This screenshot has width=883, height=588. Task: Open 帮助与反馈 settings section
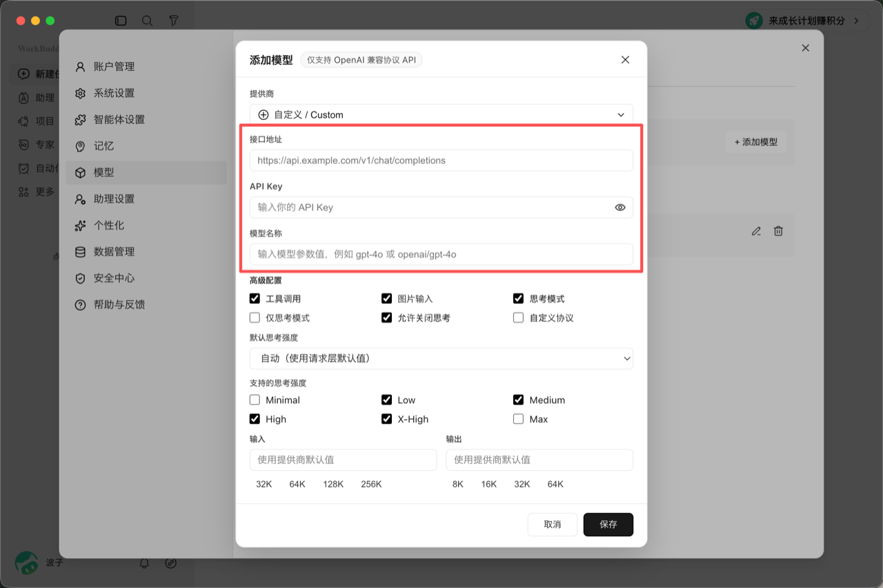tap(146, 305)
